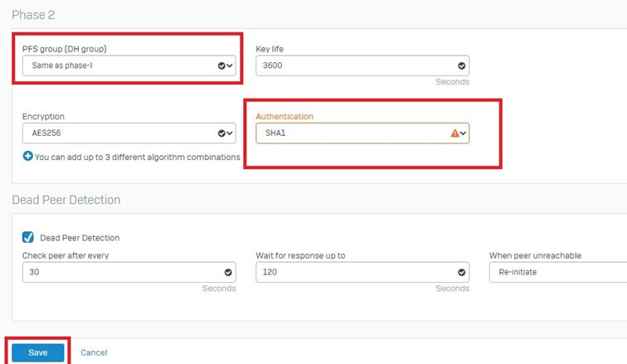Click checkmark icon in Wait for response field
Image resolution: width=627 pixels, height=364 pixels.
[x=461, y=272]
